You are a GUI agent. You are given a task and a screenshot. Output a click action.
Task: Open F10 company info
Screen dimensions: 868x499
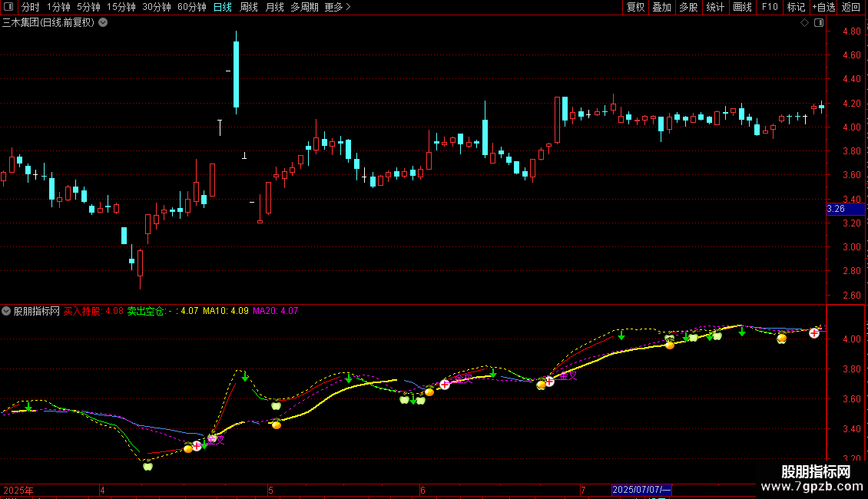(770, 7)
